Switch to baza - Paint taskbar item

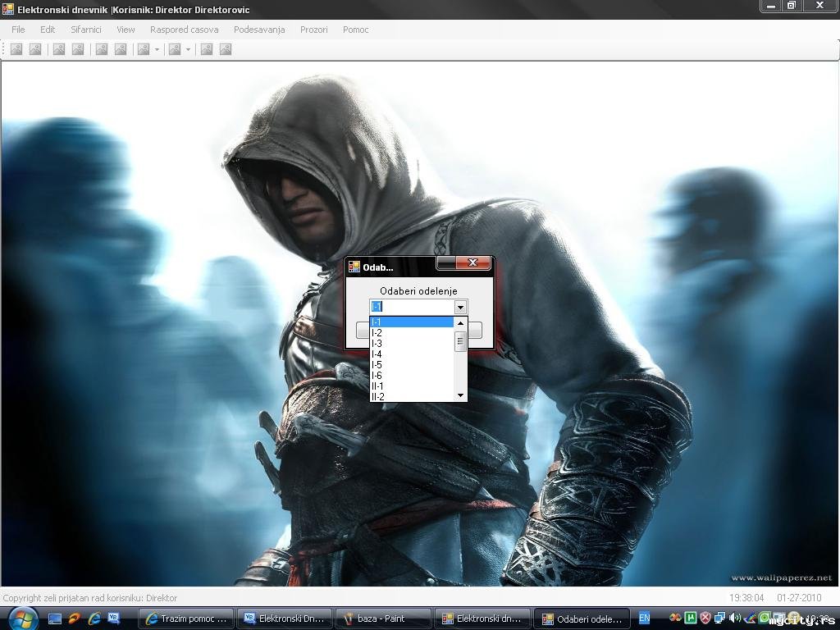384,619
